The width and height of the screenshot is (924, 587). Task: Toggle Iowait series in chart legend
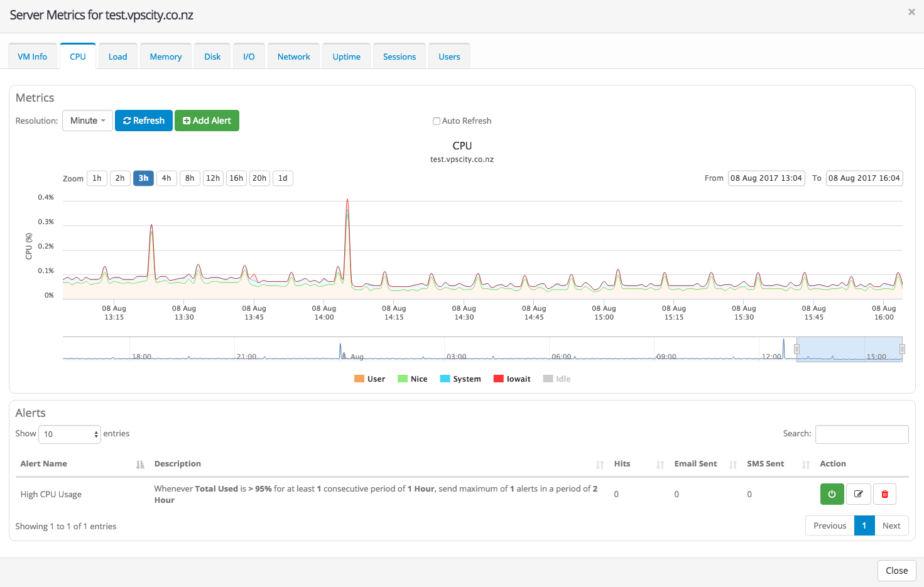coord(511,379)
